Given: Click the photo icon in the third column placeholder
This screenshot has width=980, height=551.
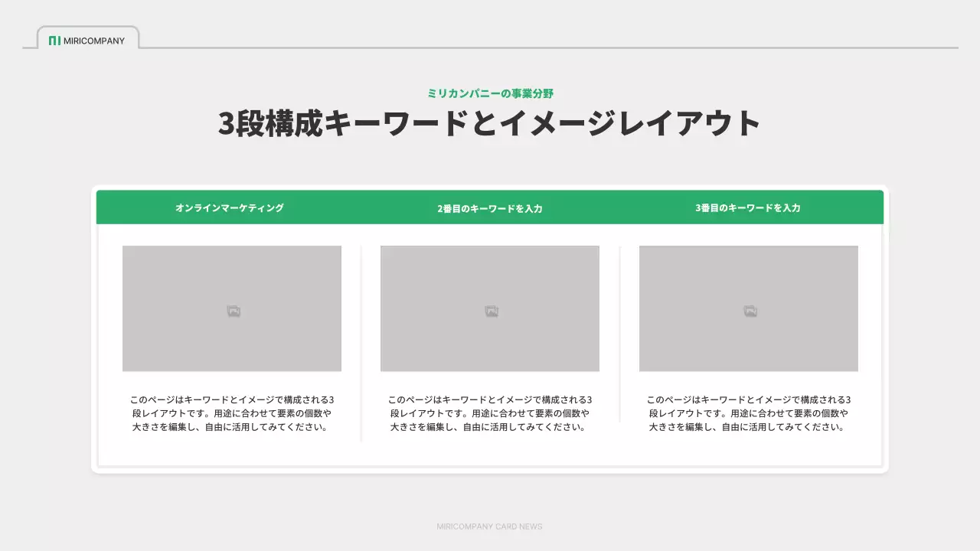Looking at the screenshot, I should 749,310.
